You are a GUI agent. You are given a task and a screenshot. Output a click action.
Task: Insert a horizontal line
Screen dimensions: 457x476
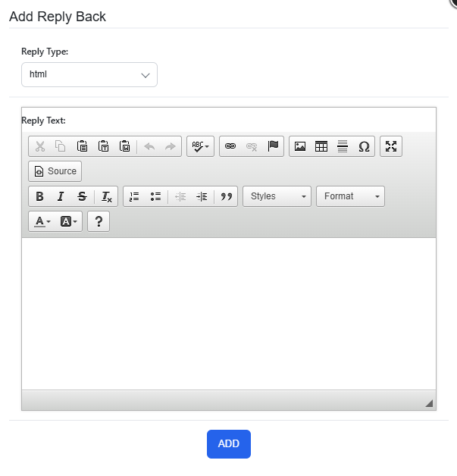point(343,146)
